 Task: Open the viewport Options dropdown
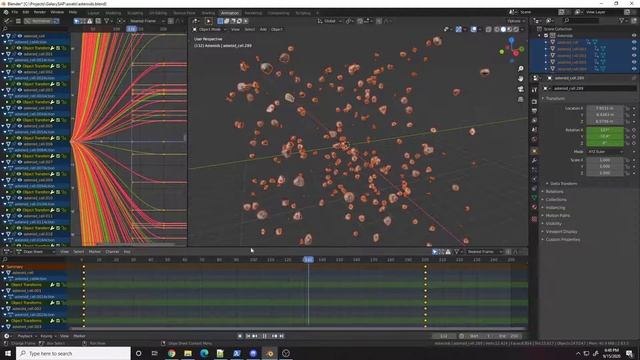click(x=516, y=21)
